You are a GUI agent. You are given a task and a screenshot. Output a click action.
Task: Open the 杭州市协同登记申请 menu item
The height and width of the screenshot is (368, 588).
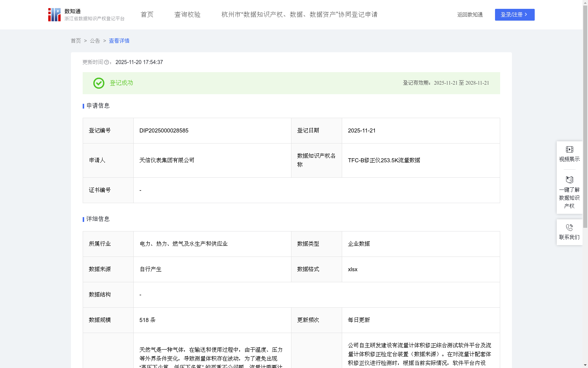[x=300, y=15]
